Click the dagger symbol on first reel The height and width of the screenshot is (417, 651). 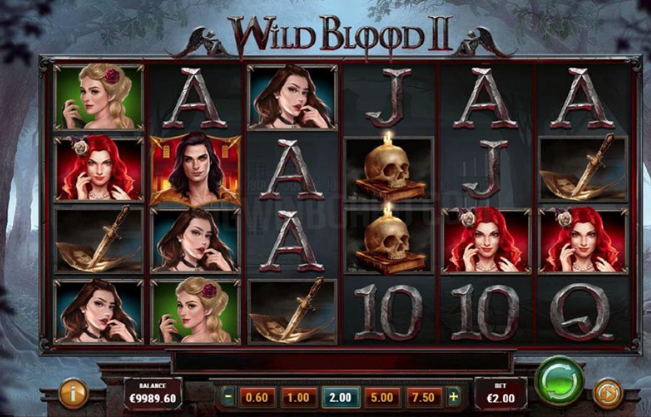click(99, 240)
